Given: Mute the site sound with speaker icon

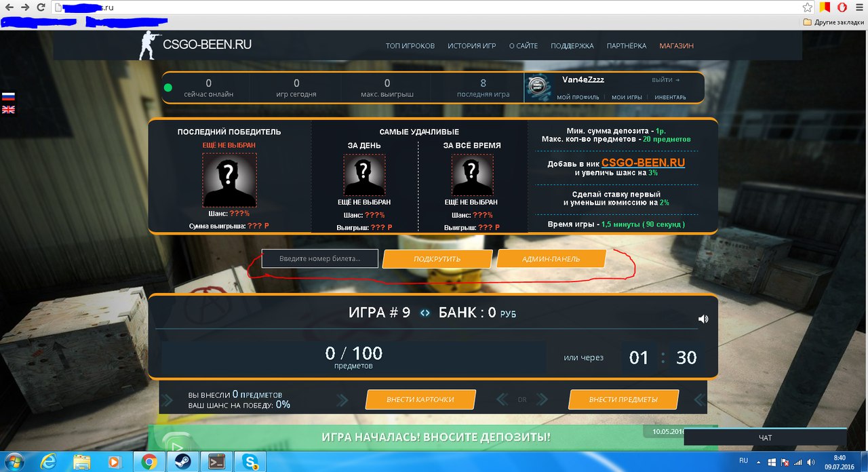Looking at the screenshot, I should click(703, 319).
